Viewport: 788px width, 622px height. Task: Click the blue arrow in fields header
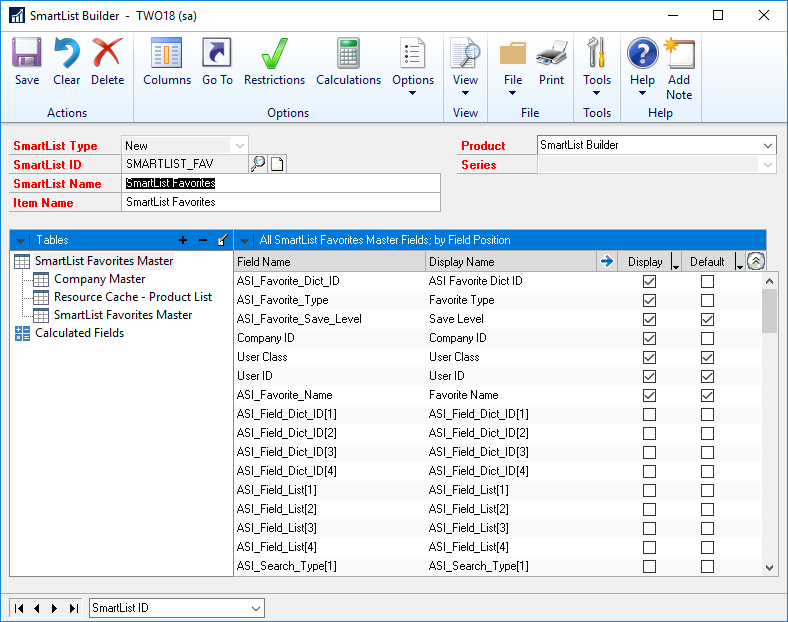pyautogui.click(x=607, y=261)
